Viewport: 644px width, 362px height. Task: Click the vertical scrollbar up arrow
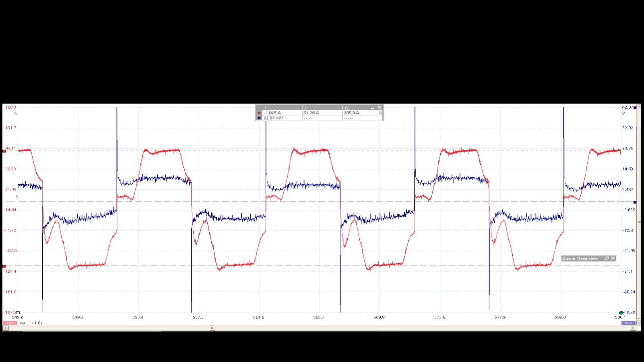tap(639, 107)
